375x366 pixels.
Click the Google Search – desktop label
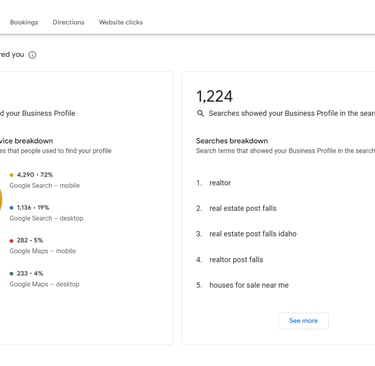pos(46,218)
